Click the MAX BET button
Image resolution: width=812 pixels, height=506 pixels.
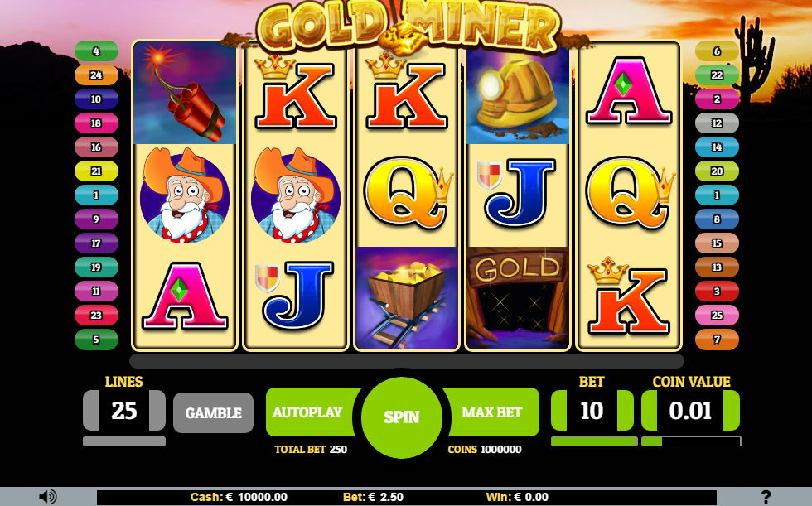[492, 412]
